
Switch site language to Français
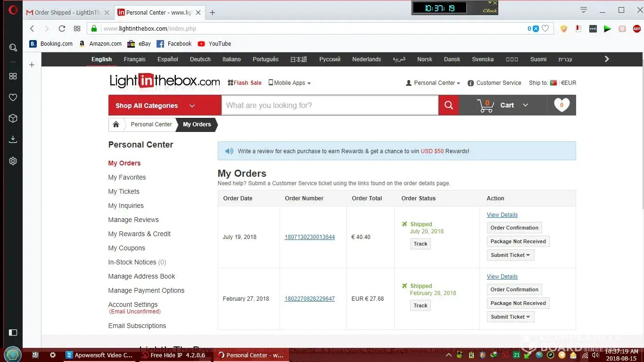coord(135,59)
